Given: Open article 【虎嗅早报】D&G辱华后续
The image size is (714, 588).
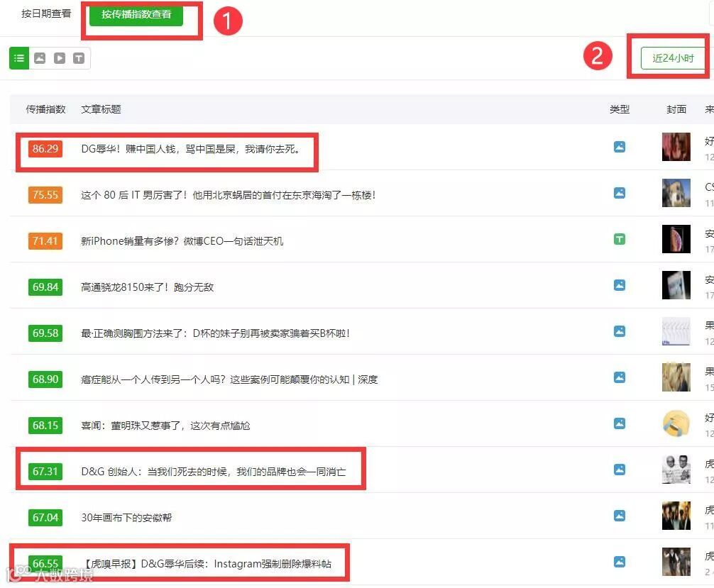Looking at the screenshot, I should click(x=207, y=564).
